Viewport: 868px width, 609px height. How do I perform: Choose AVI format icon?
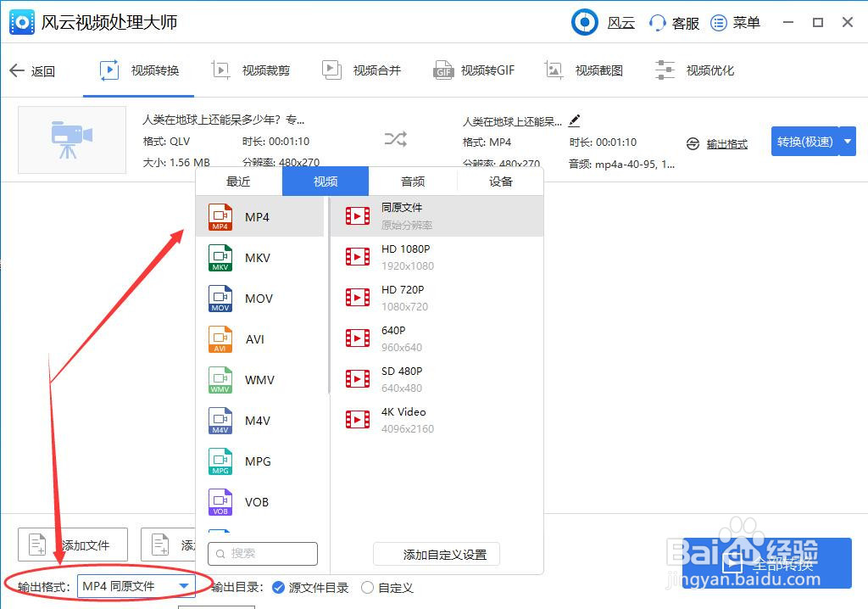point(220,339)
